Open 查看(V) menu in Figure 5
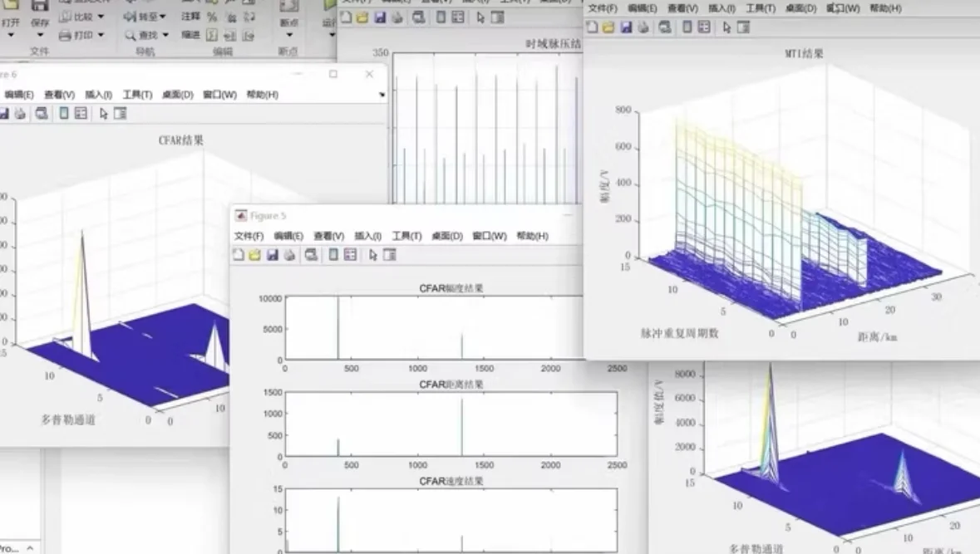Image resolution: width=980 pixels, height=554 pixels. click(329, 236)
